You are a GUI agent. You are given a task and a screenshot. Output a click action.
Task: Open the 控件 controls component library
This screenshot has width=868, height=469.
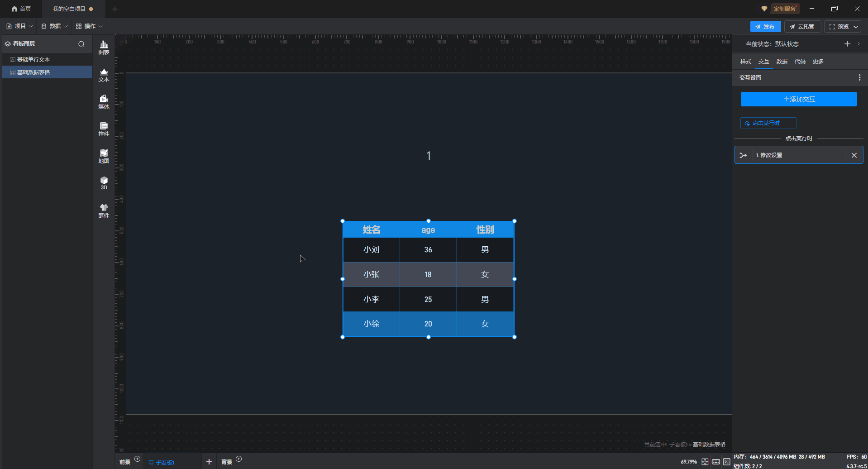(104, 129)
